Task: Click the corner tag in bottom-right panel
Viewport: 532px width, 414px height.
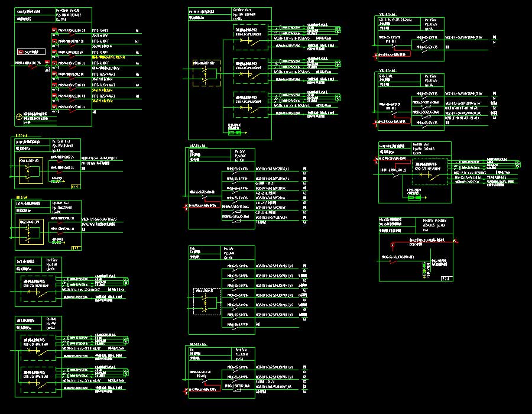Action: (x=445, y=279)
